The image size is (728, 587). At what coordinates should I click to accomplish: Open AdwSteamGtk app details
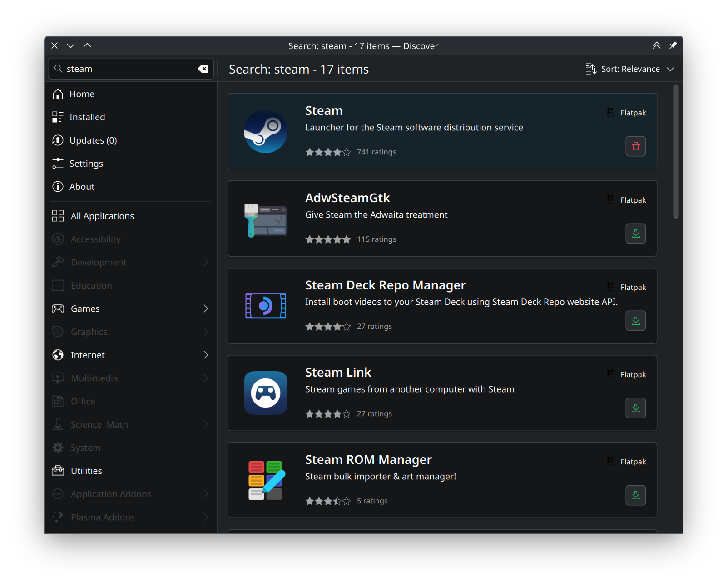click(347, 198)
